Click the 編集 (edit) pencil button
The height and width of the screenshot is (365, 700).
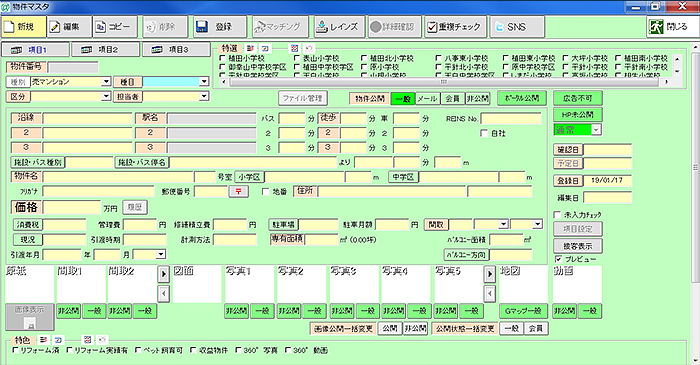tap(70, 27)
